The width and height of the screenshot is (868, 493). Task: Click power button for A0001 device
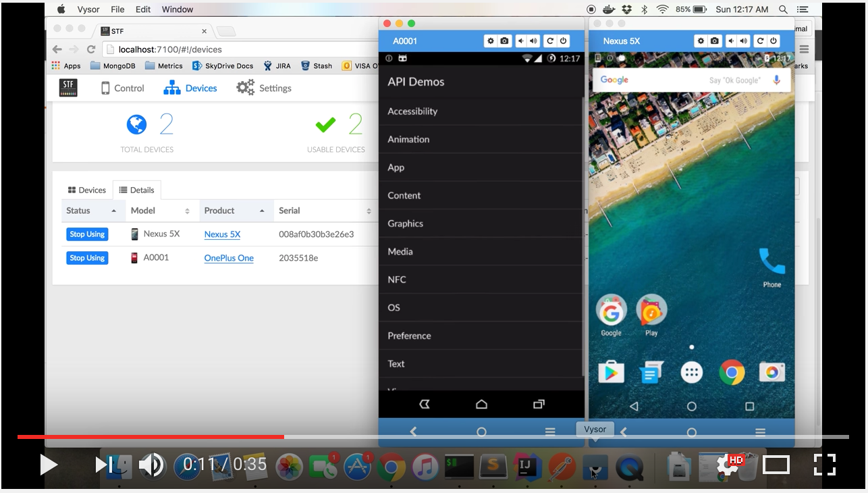564,41
